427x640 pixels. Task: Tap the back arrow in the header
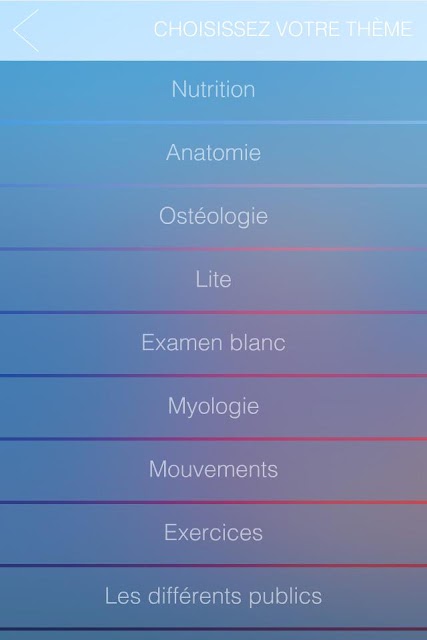[26, 31]
